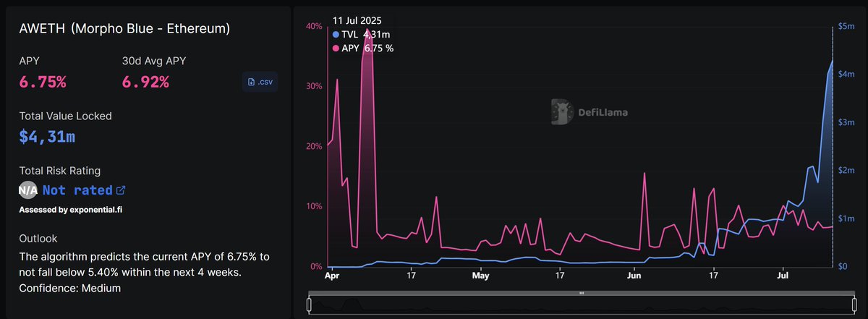Click the AWETH (Morpho Blue - Ethereum) title
The image size is (868, 319).
[x=124, y=29]
